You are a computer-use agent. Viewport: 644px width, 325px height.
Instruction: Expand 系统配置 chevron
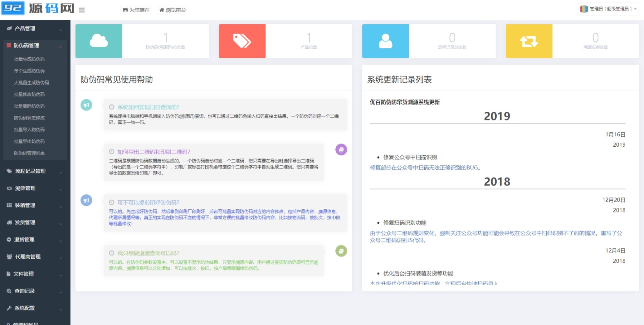coord(61,310)
